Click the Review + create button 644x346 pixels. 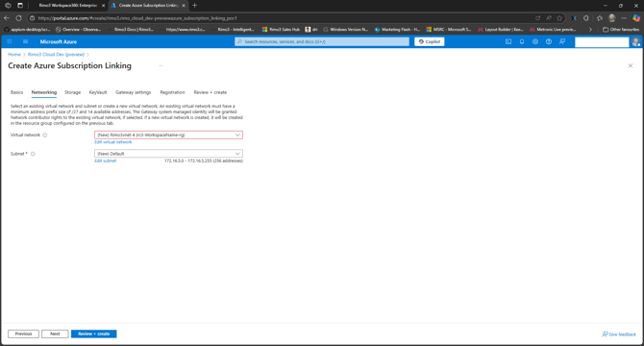[x=93, y=334]
